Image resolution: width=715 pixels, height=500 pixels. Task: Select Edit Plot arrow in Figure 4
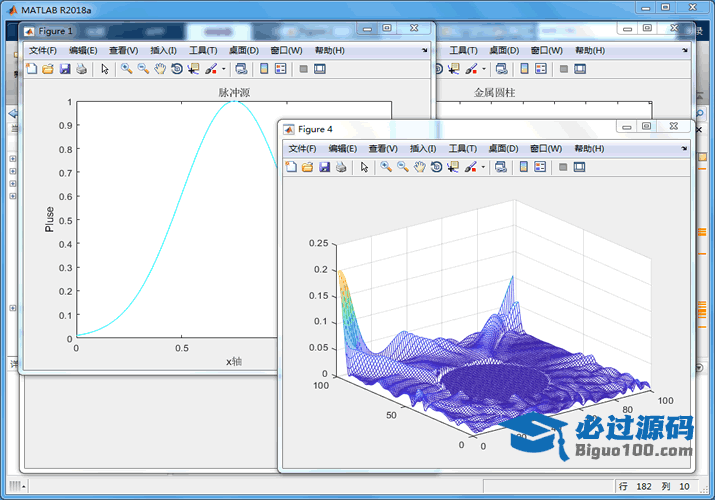364,167
